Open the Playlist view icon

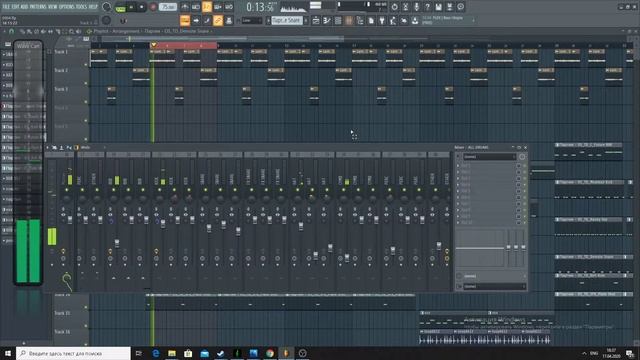pyautogui.click(x=316, y=20)
